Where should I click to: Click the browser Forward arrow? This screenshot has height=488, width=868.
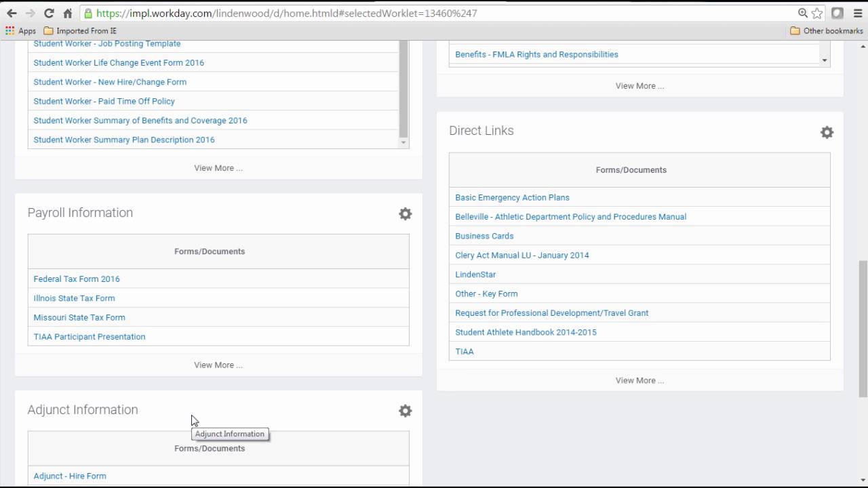pyautogui.click(x=30, y=13)
